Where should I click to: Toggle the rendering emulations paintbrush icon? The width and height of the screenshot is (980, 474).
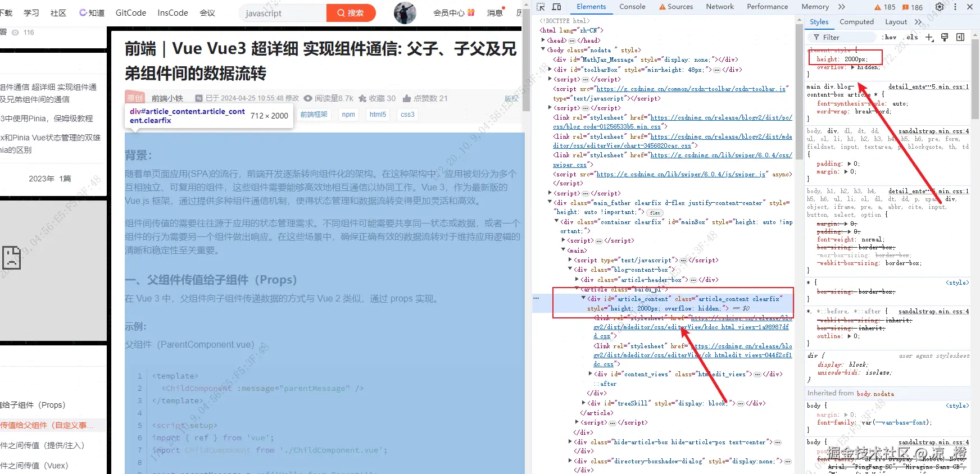click(945, 37)
